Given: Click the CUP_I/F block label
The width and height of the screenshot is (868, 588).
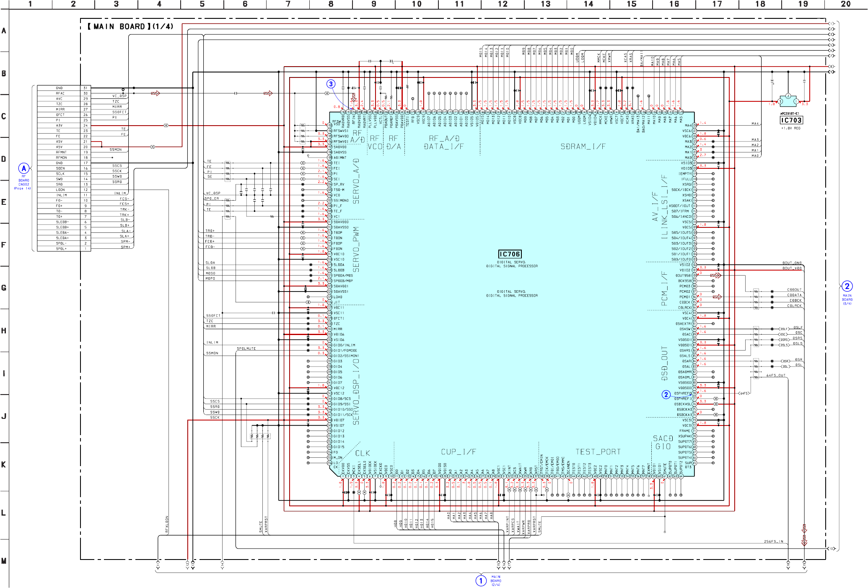Looking at the screenshot, I should tap(458, 452).
